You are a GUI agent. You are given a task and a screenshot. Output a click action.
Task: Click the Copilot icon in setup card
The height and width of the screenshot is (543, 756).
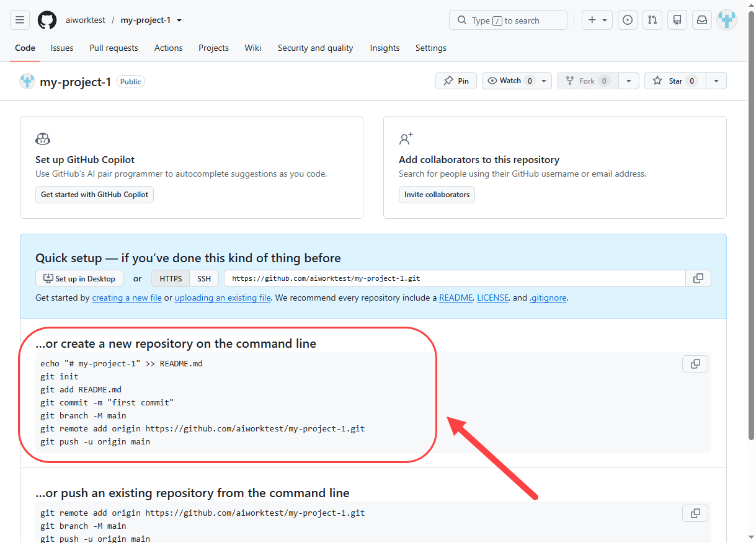point(43,139)
